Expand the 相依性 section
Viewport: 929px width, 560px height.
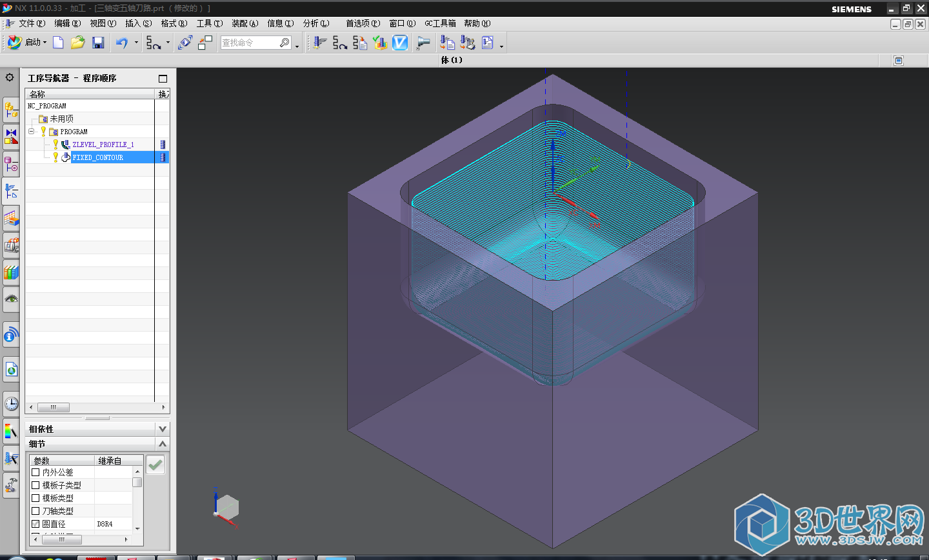[163, 429]
